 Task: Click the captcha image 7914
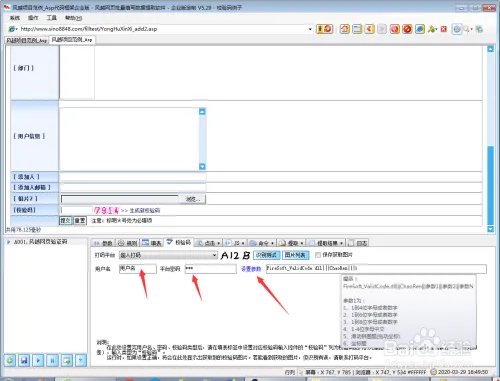tap(106, 210)
